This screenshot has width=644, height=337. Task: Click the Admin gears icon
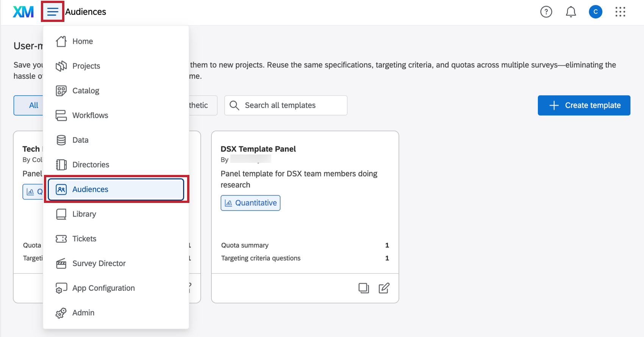(61, 313)
